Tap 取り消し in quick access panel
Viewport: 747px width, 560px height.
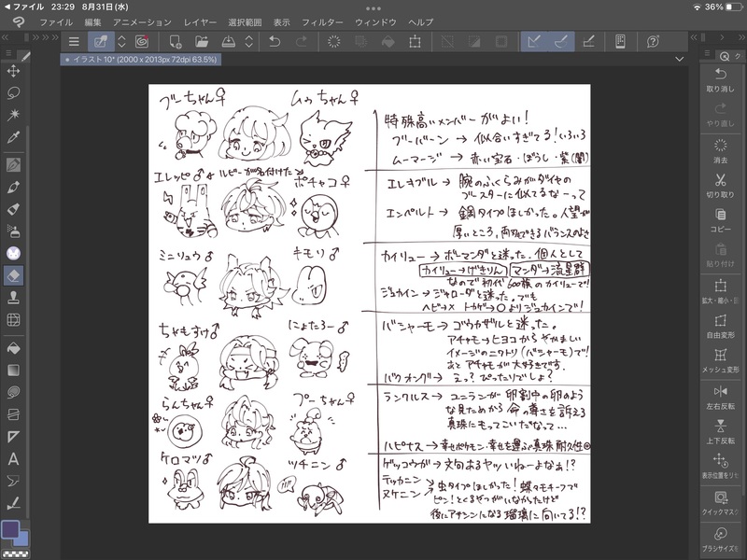point(720,80)
